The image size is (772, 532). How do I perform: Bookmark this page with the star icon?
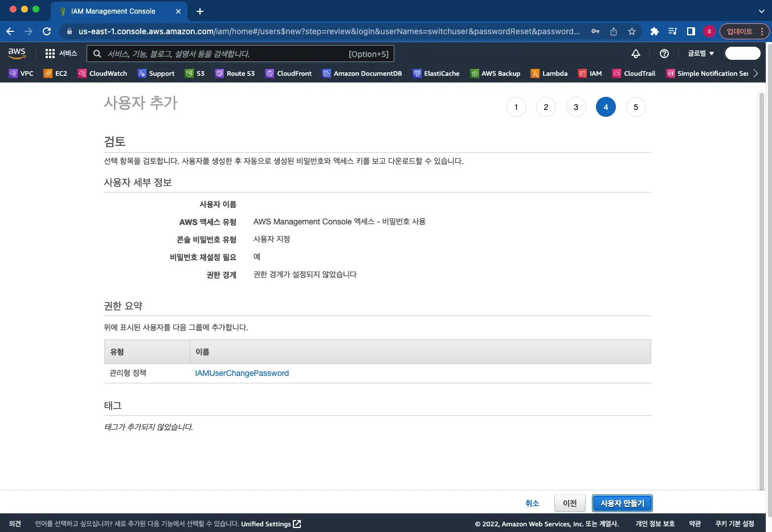(x=632, y=31)
